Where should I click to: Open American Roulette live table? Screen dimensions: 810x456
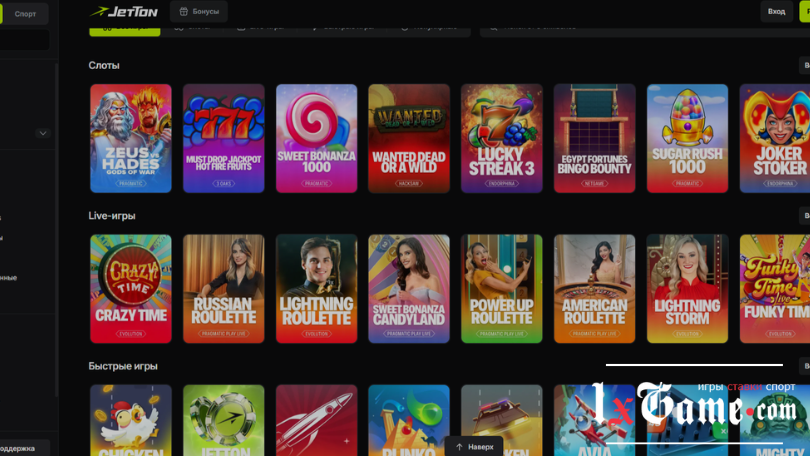tap(594, 289)
